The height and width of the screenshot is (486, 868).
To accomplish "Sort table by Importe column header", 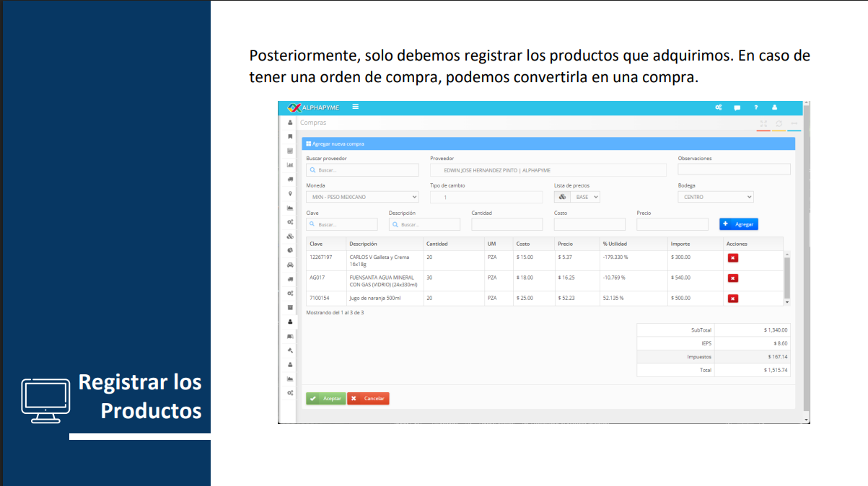I will tap(680, 244).
